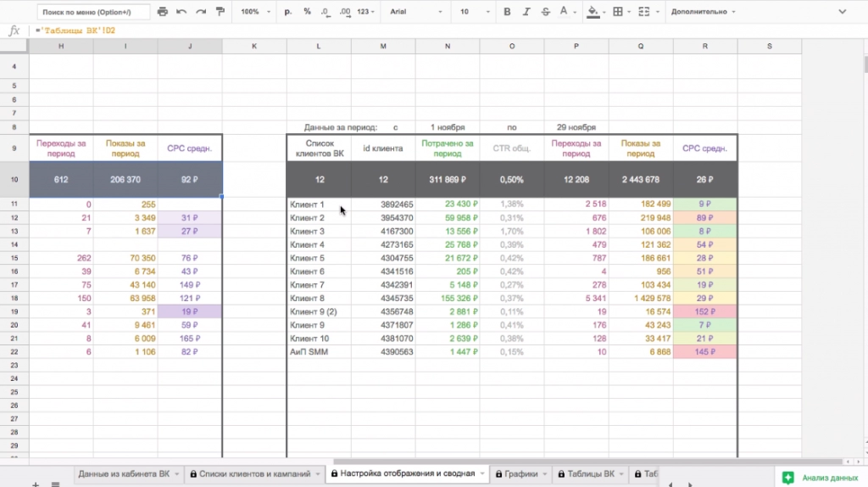868x487 pixels.
Task: Click the Список клиентов ВК header cell
Action: click(x=319, y=148)
